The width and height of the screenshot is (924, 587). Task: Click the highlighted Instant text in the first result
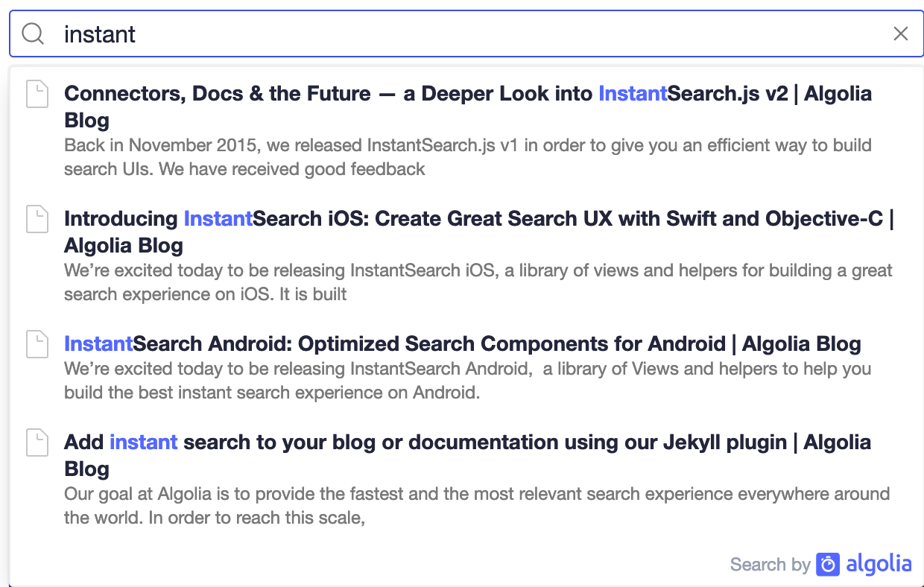coord(633,94)
